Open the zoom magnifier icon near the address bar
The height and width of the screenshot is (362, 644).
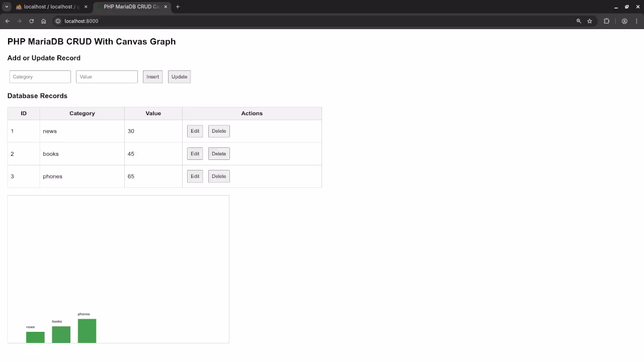point(579,21)
